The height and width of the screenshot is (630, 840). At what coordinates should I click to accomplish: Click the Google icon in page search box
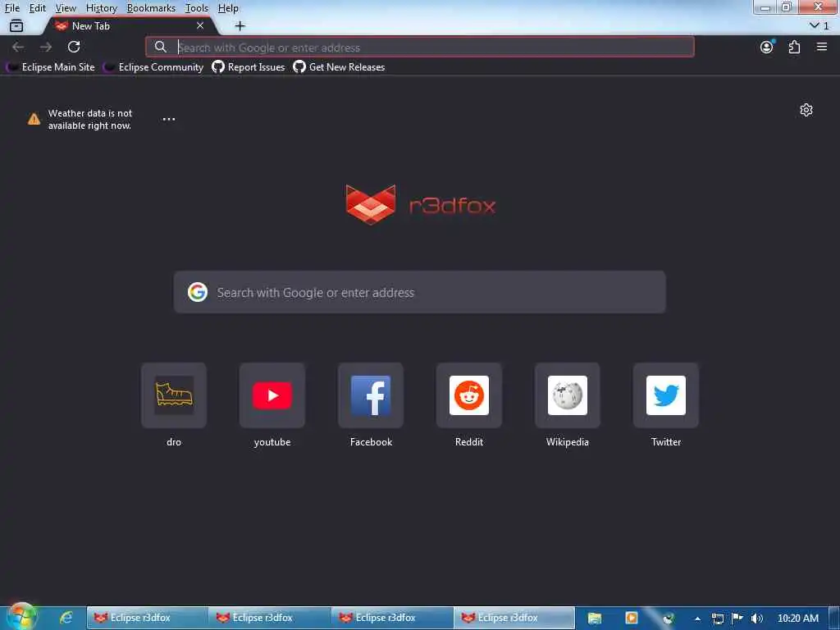(x=198, y=292)
